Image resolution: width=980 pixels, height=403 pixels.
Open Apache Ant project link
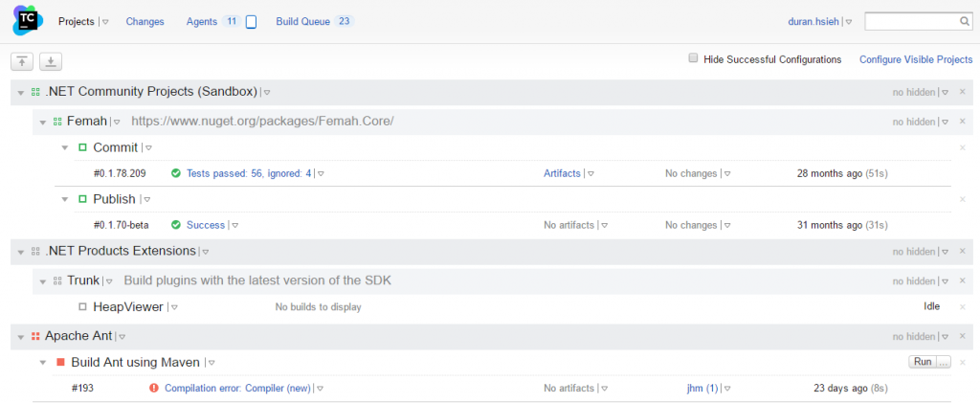tap(78, 336)
